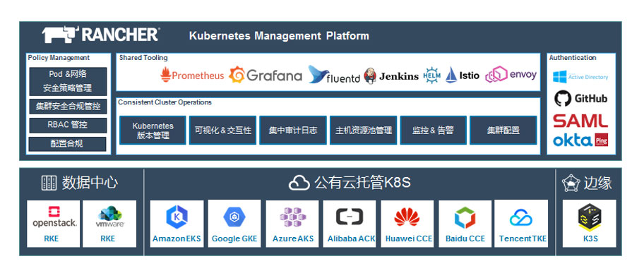Select the 监控 & 告警 box

coord(434,130)
